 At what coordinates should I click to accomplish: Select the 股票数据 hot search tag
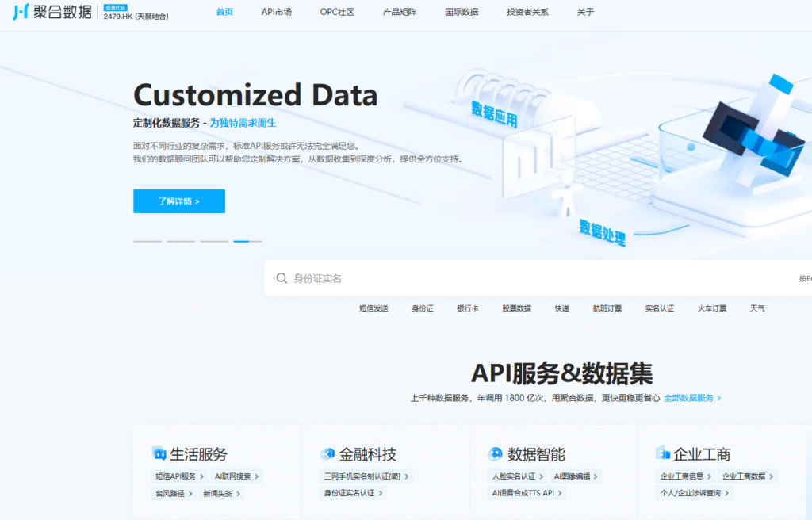[x=518, y=308]
